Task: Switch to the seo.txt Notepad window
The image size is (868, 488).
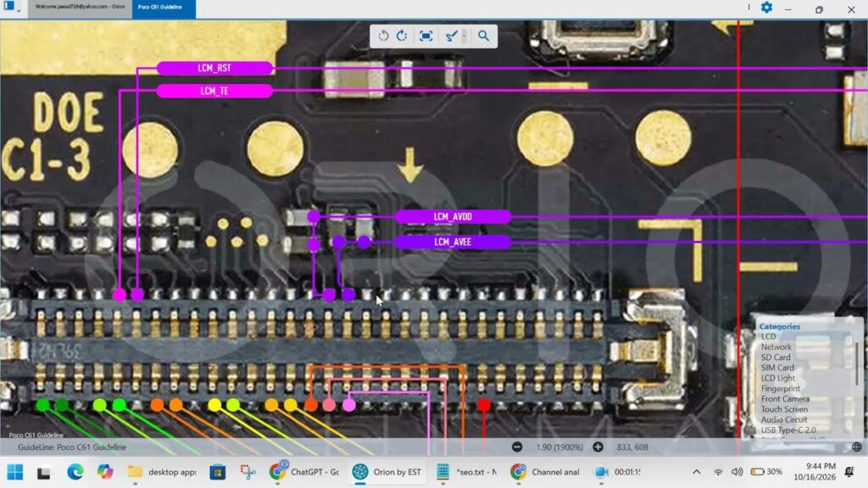Action: click(467, 472)
